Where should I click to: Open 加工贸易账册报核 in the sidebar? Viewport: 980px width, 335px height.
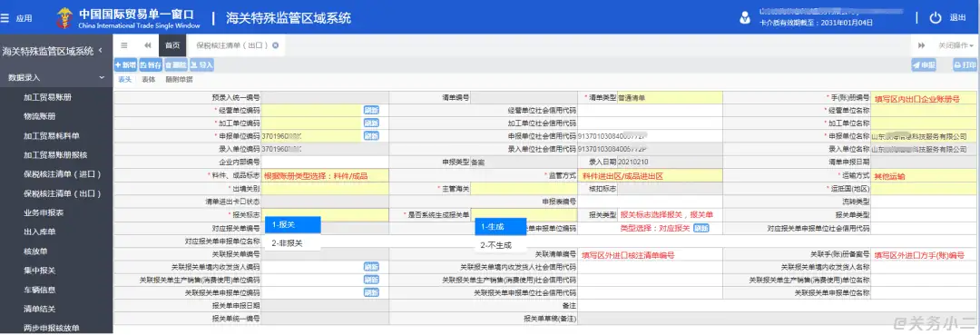tap(56, 155)
